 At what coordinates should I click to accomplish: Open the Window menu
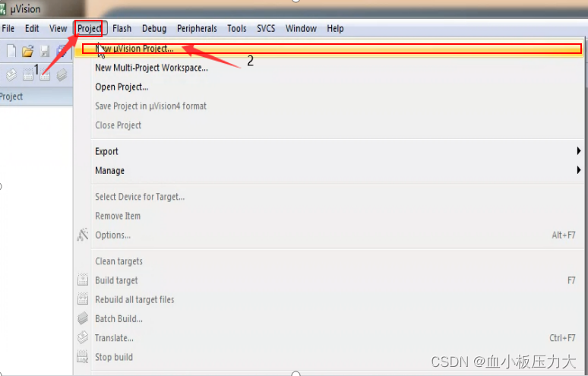pyautogui.click(x=301, y=29)
